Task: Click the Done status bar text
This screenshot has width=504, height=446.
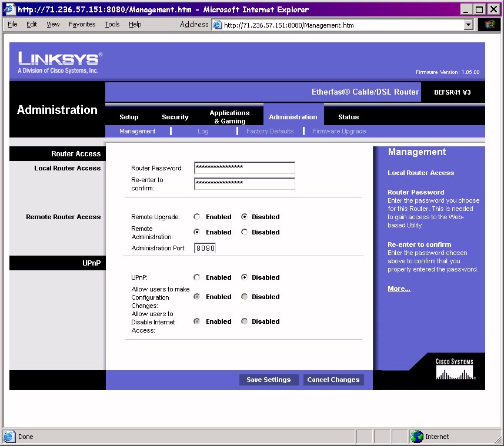Action: 26,437
